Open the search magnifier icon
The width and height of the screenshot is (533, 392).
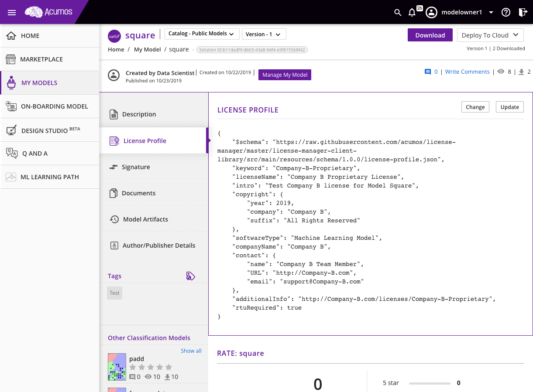point(398,13)
